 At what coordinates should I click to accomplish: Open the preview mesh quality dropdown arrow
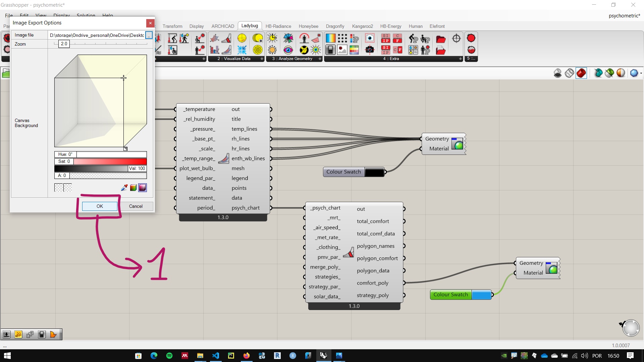641,73
